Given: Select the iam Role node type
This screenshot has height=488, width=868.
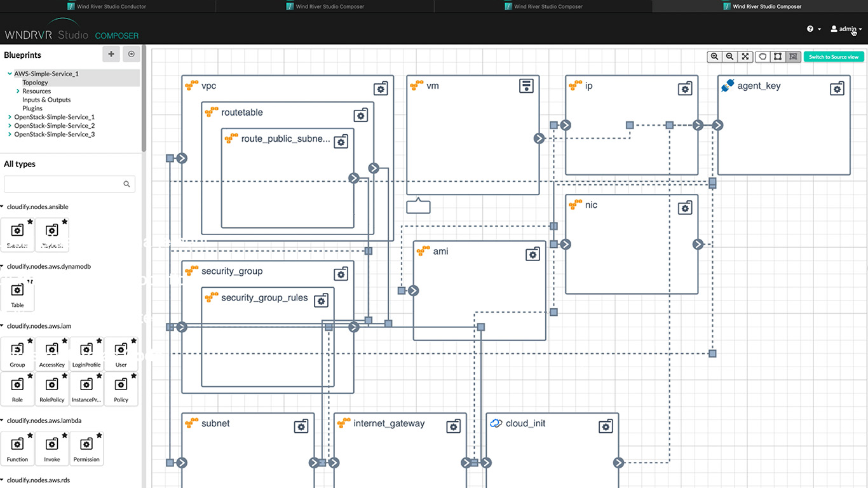Looking at the screenshot, I should coord(17,389).
